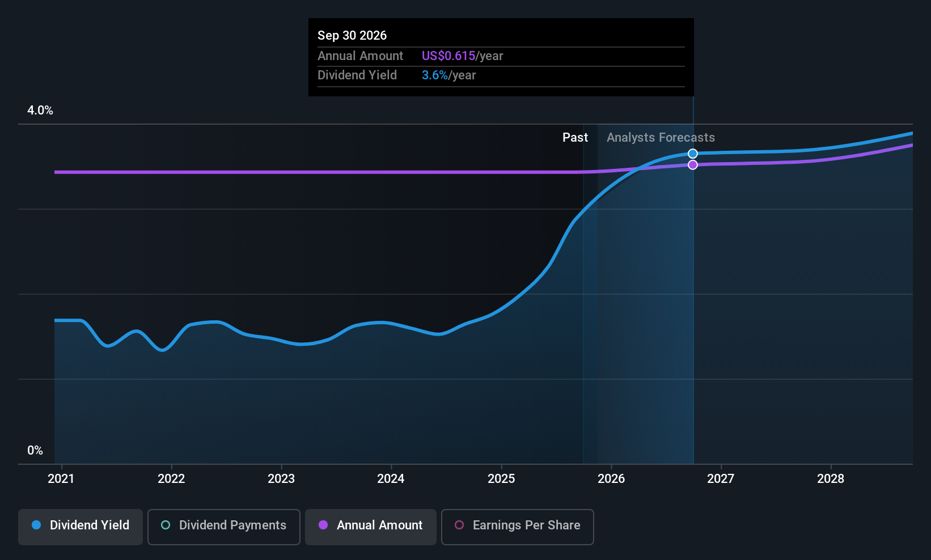
Task: Jump to 2024 on the time axis
Action: pos(391,479)
